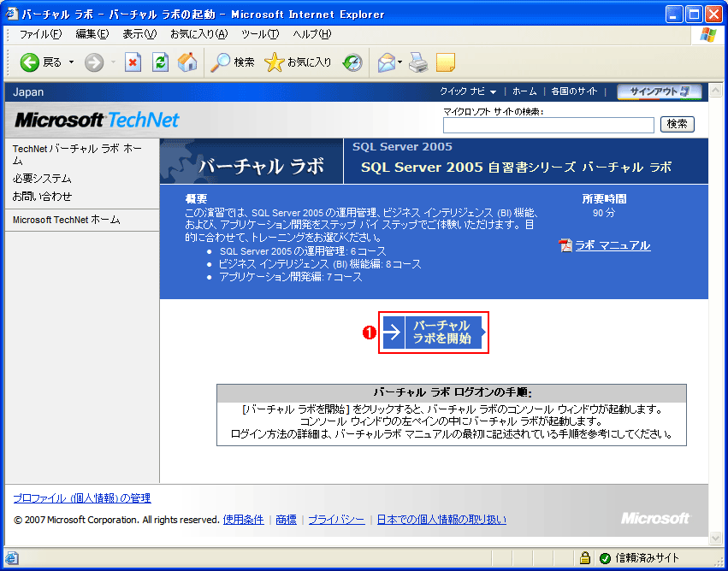Open Microsoft TechNet ホーム sidebar link
The height and width of the screenshot is (571, 728).
tap(67, 220)
